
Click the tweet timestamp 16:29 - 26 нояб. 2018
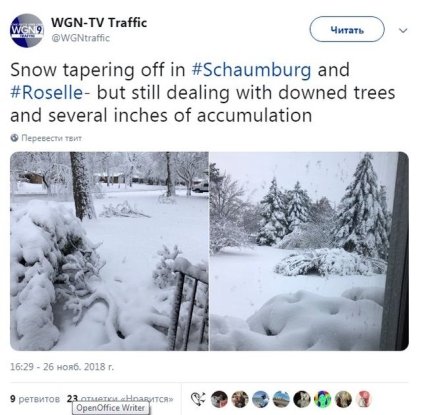[x=62, y=367]
